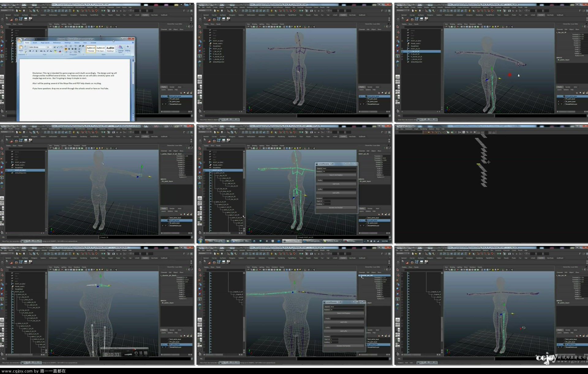
Task: Switch to single perspective layout in the taskbar frame
Action: click(x=200, y=198)
